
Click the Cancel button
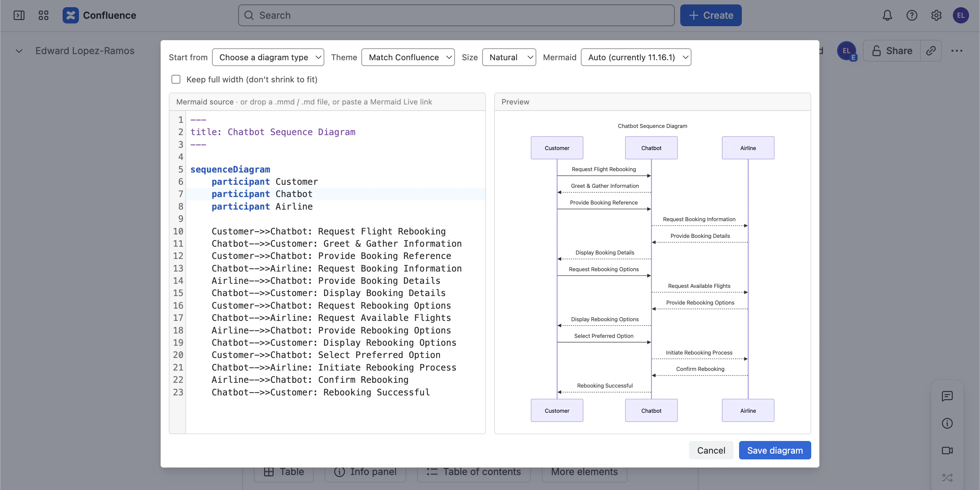[710, 450]
